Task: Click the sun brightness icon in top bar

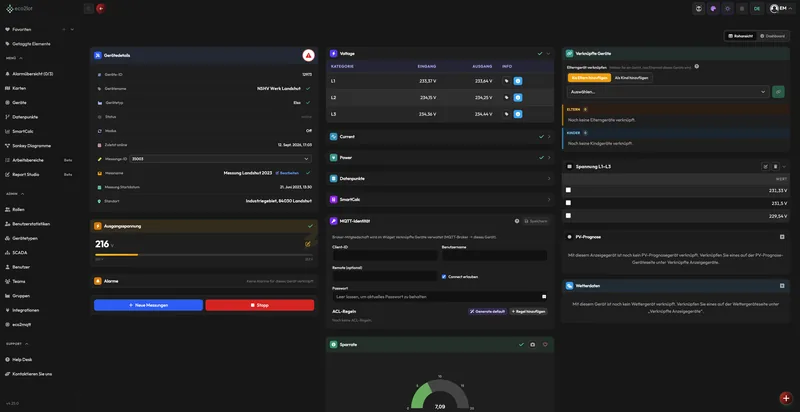Action: (728, 8)
